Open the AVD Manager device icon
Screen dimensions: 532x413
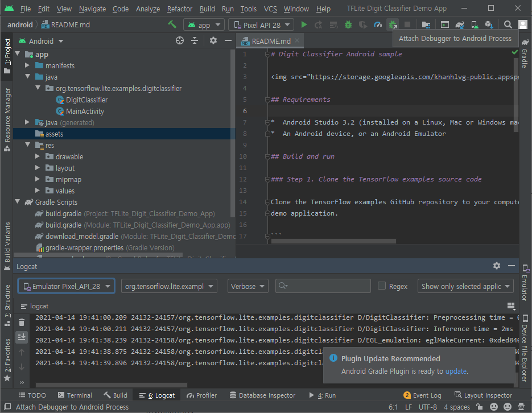click(x=475, y=25)
